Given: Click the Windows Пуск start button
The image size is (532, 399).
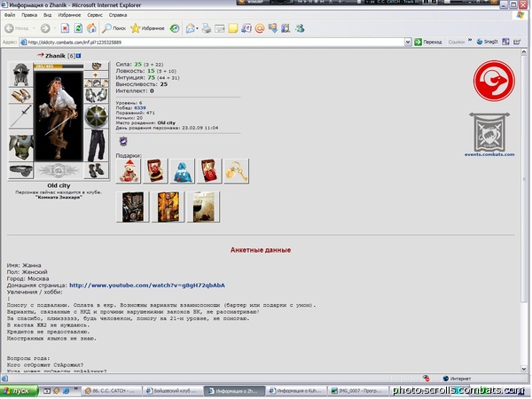Looking at the screenshot, I should [19, 391].
